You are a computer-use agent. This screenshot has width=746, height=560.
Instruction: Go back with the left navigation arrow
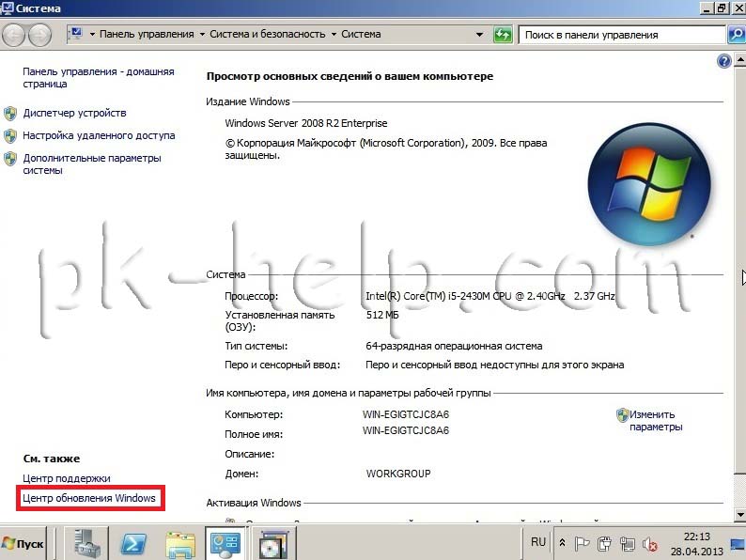tap(14, 35)
